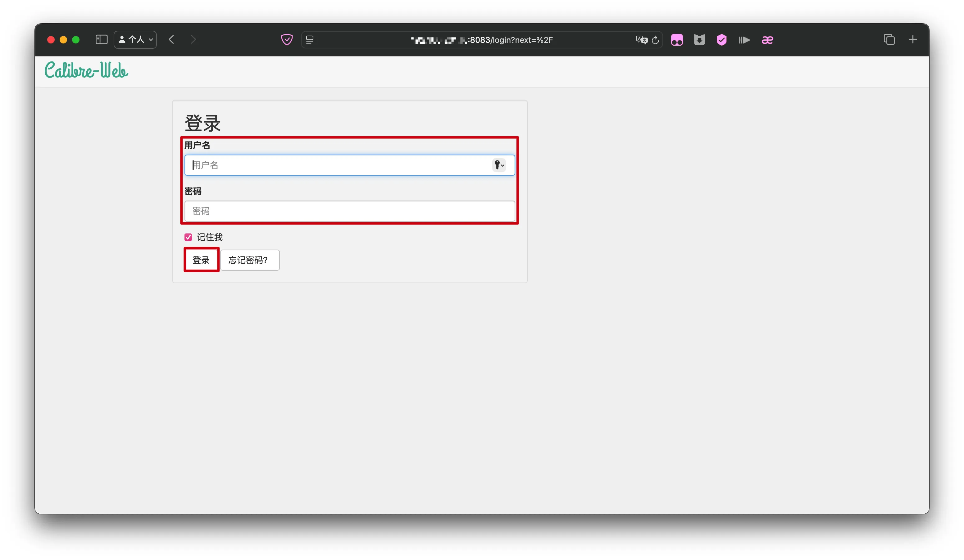Click the play-speed extension icon
The image size is (964, 560).
pyautogui.click(x=744, y=40)
